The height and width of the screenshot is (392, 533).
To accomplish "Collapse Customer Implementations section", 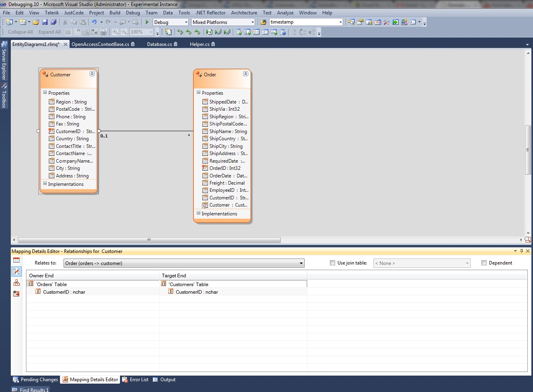I will (x=45, y=184).
